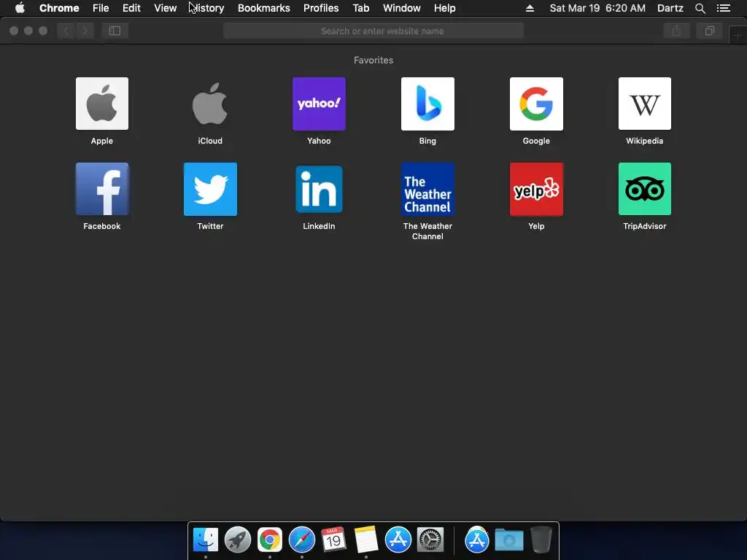This screenshot has width=747, height=560.
Task: Open the Downloads folder in the Dock
Action: [x=508, y=540]
